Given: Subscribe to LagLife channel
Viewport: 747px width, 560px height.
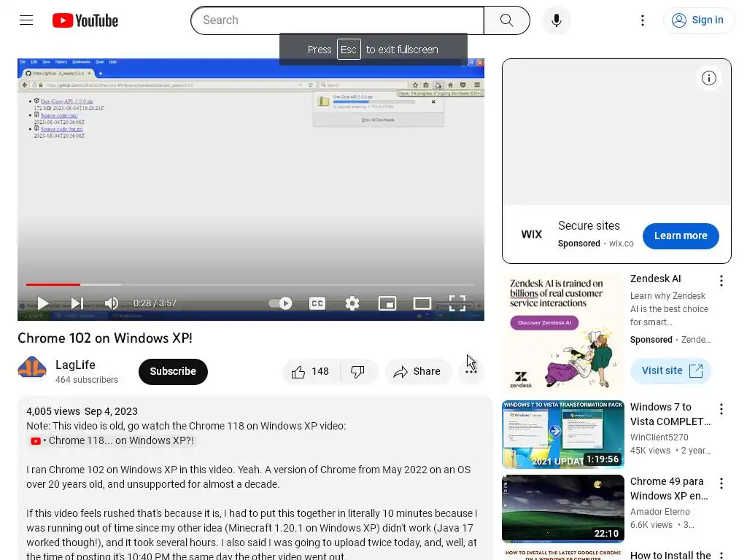Looking at the screenshot, I should (x=173, y=371).
